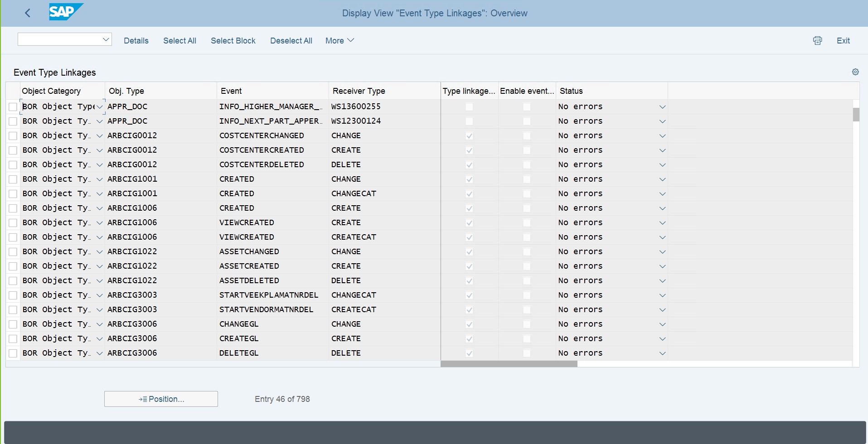Expand the More menu
The height and width of the screenshot is (444, 868).
click(339, 41)
